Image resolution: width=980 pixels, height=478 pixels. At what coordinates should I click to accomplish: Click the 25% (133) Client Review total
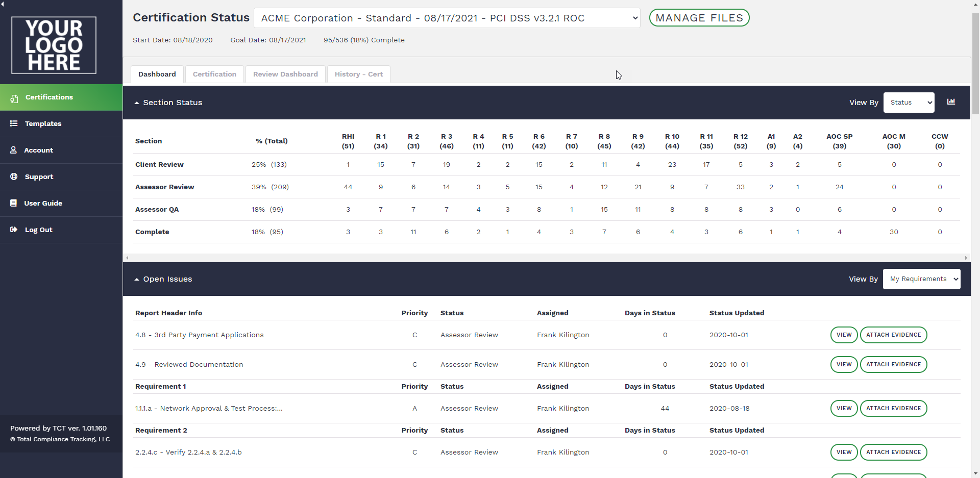click(269, 165)
